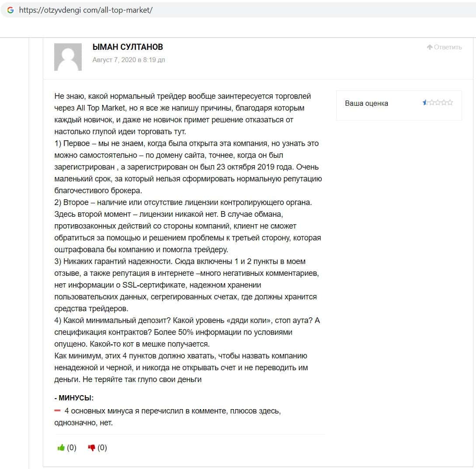This screenshot has height=469, width=476.
Task: Dislike the review with red thumbs-down
Action: point(92,448)
